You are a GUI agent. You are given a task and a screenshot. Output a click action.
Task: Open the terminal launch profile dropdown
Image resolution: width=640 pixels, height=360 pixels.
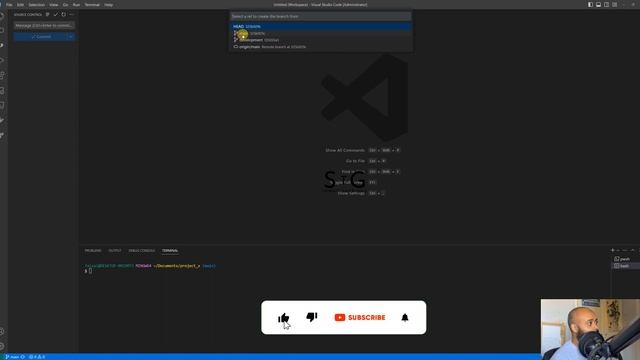[x=618, y=250]
